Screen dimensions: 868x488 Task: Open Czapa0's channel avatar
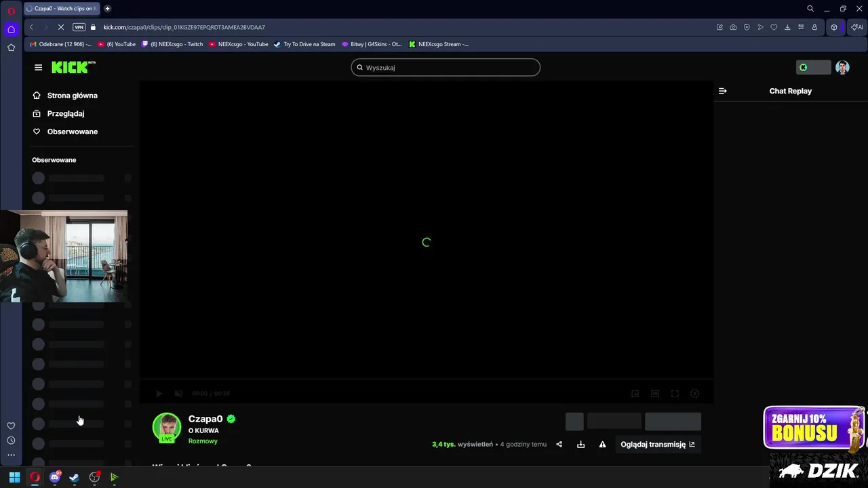coord(167,427)
